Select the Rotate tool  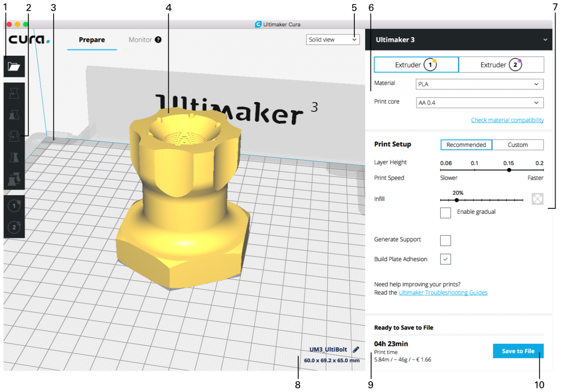[14, 136]
